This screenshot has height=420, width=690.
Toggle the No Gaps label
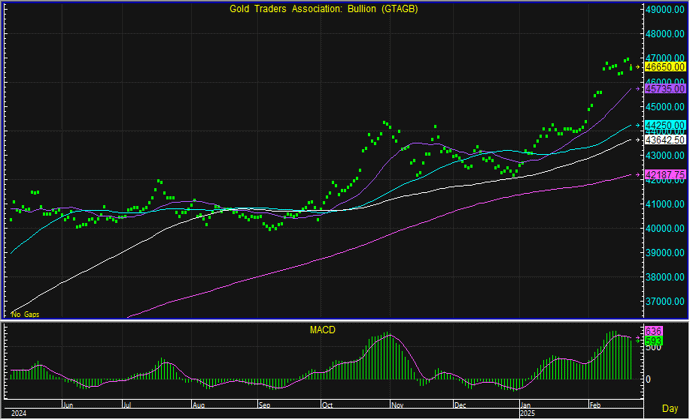(x=23, y=314)
